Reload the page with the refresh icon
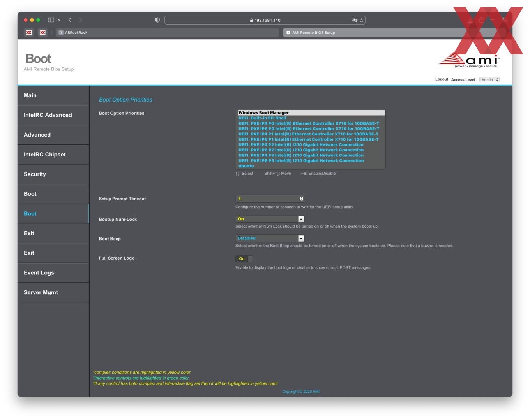Screen dimensions: 530x420 click(361, 20)
